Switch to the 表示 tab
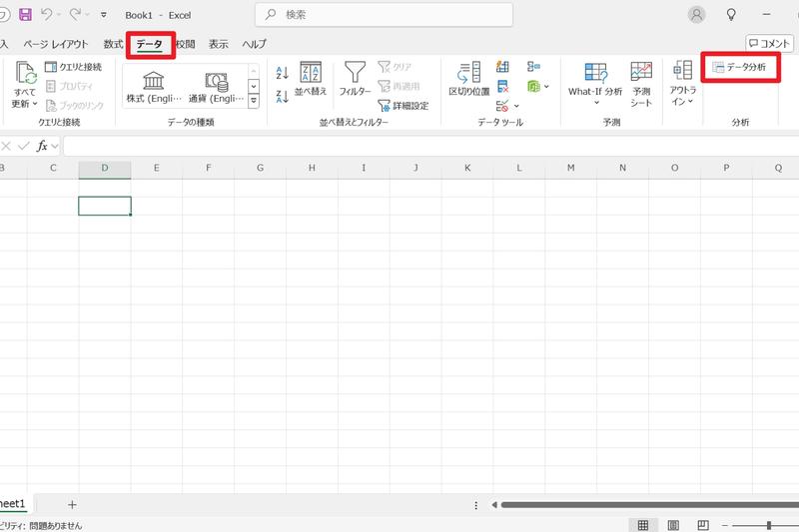Screen dimensions: 799x532 218,44
